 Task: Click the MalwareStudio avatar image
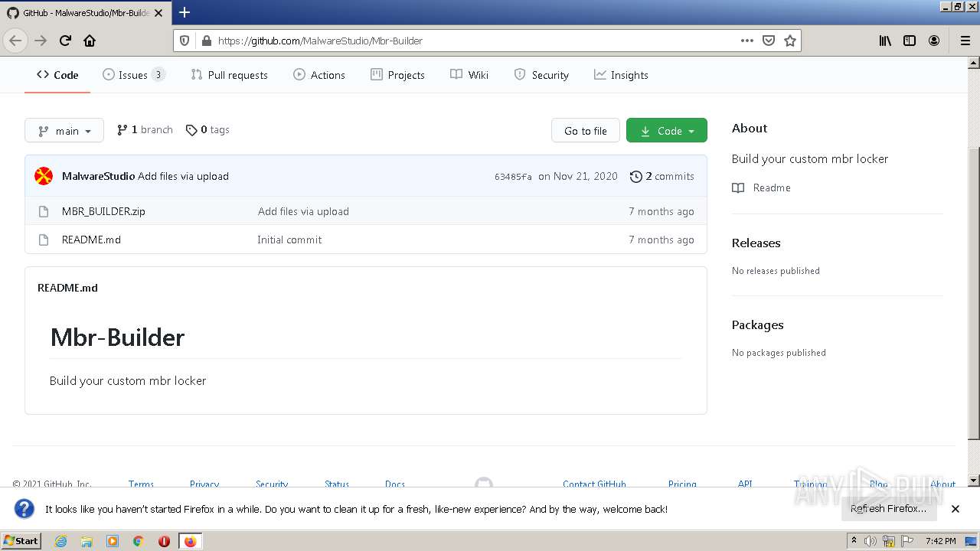tap(44, 176)
